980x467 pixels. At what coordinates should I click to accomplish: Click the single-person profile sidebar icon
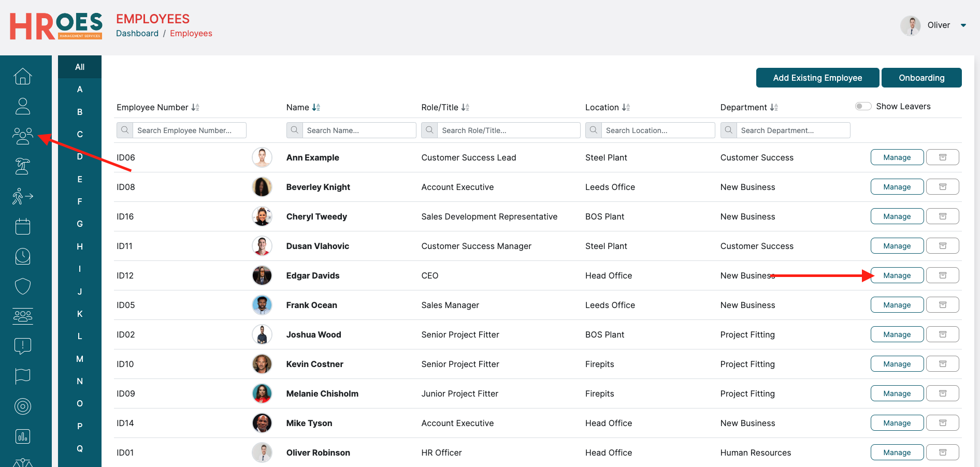(23, 106)
